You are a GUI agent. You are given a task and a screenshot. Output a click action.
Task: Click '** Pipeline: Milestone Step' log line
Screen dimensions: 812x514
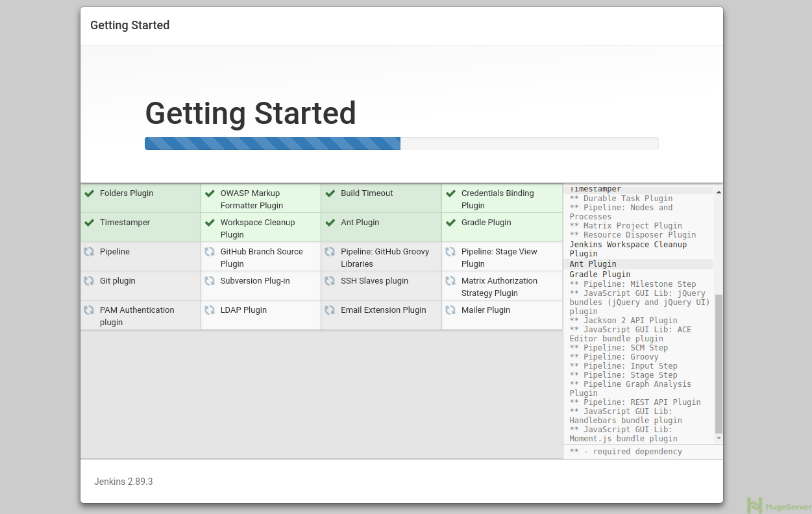click(x=633, y=284)
